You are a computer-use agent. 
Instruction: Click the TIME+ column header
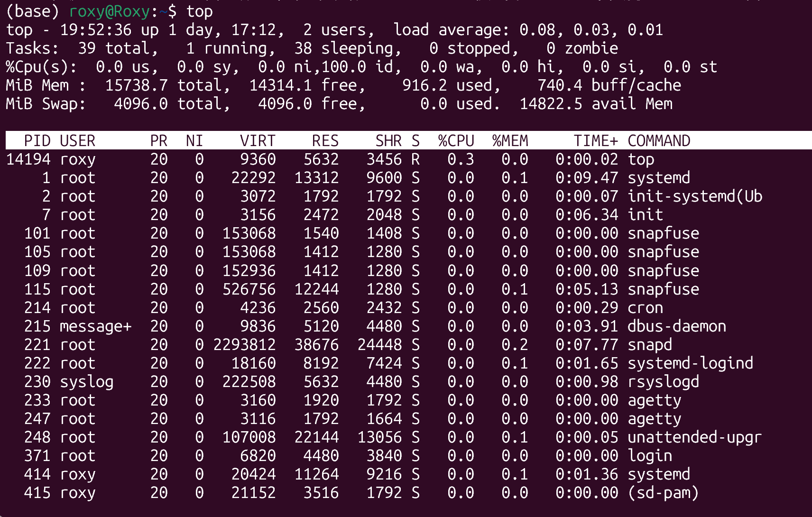(x=596, y=141)
